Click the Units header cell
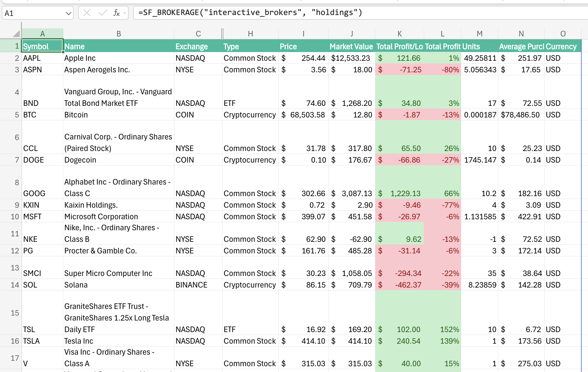This screenshot has height=372, width=588. pos(480,46)
